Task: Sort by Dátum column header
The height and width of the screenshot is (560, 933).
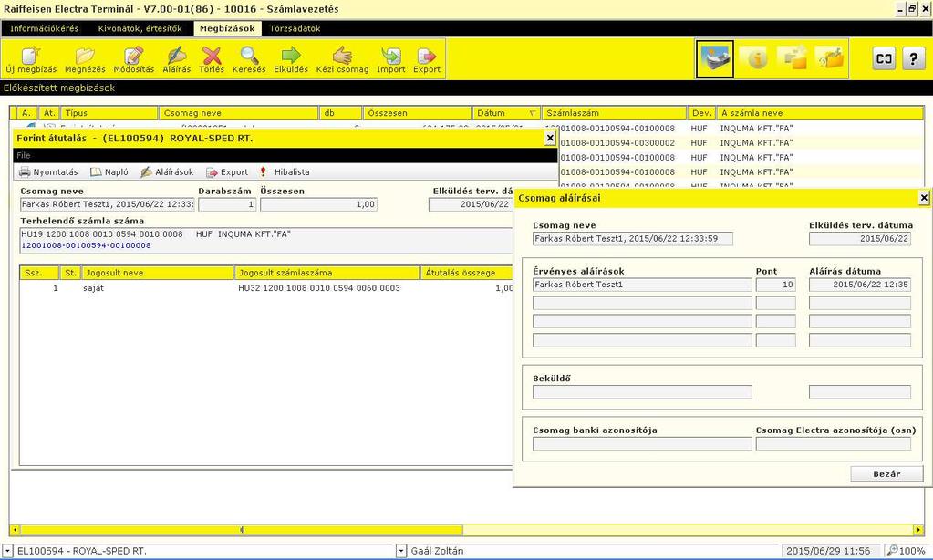Action: pyautogui.click(x=506, y=113)
